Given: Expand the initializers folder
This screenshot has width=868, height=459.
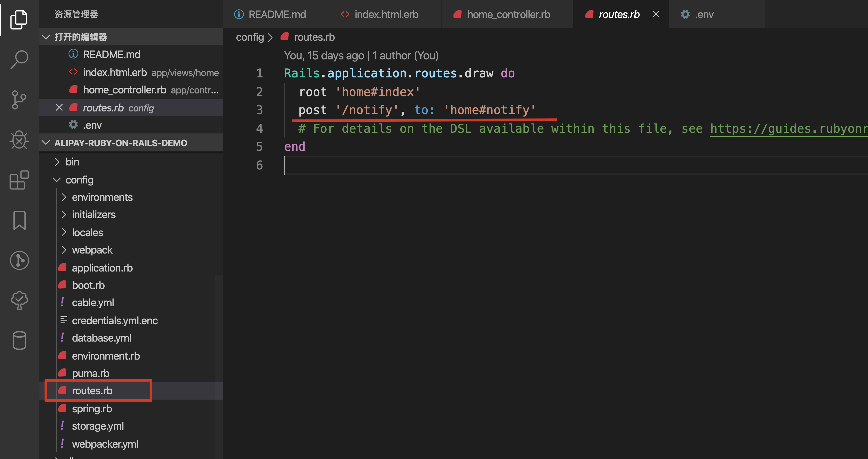Looking at the screenshot, I should pyautogui.click(x=93, y=214).
